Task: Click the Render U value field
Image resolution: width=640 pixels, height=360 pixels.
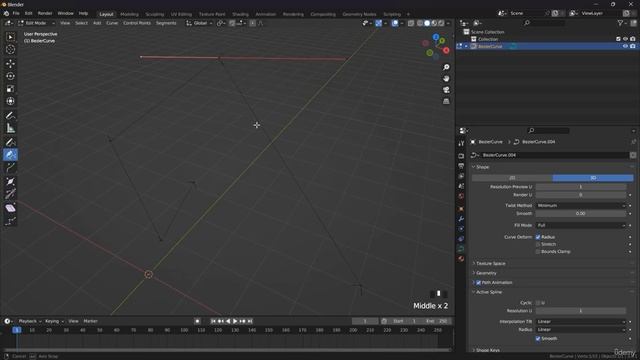Action: tap(581, 195)
